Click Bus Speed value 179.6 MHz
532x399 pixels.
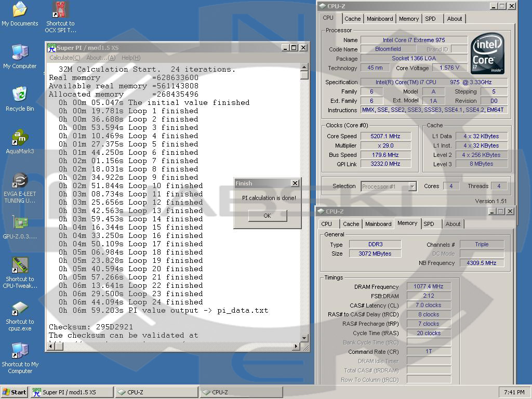(x=385, y=155)
